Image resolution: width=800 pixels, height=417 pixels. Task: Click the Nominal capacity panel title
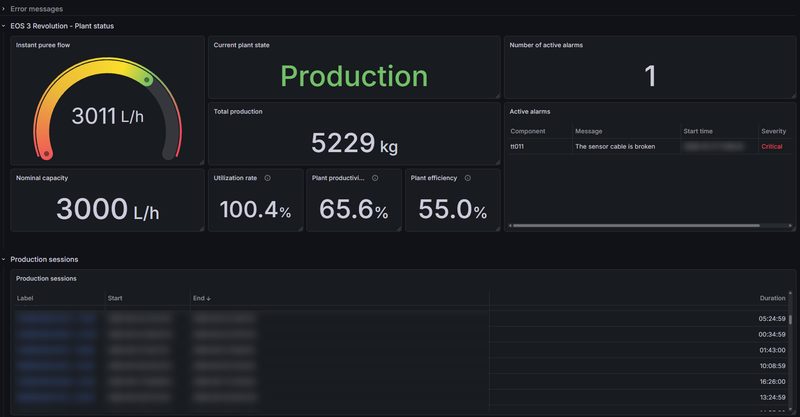point(42,178)
